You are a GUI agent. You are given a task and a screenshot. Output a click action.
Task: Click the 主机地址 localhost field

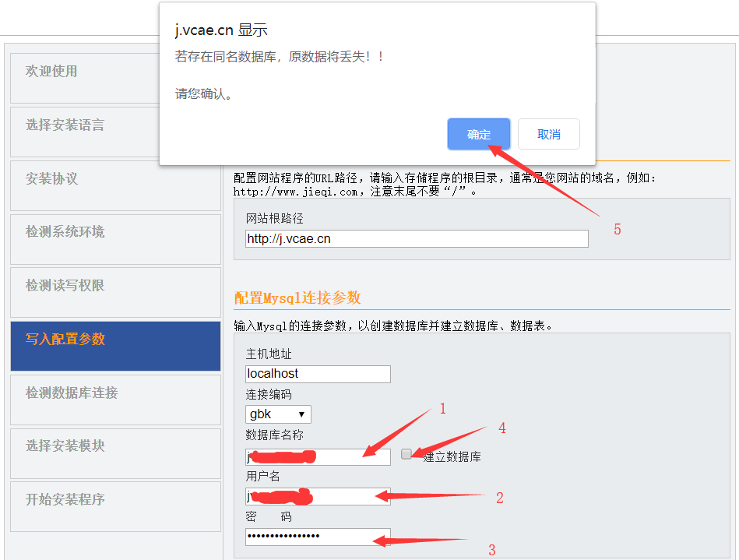coord(318,374)
